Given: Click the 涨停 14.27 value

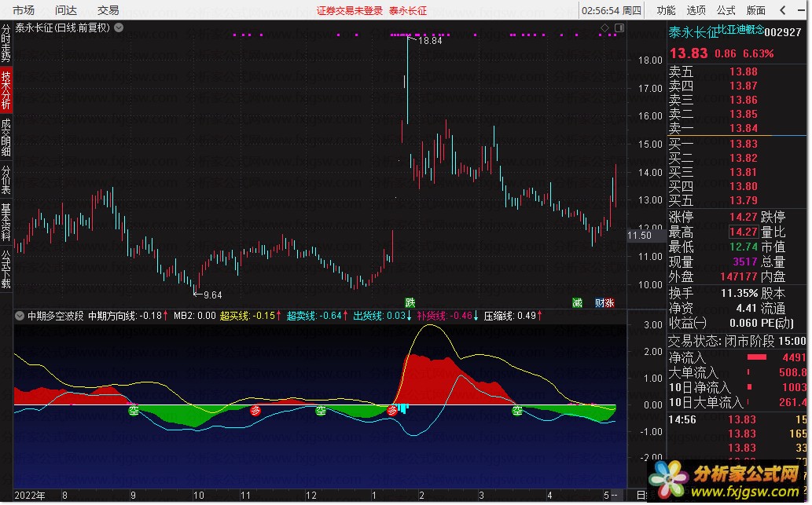Looking at the screenshot, I should click(744, 217).
